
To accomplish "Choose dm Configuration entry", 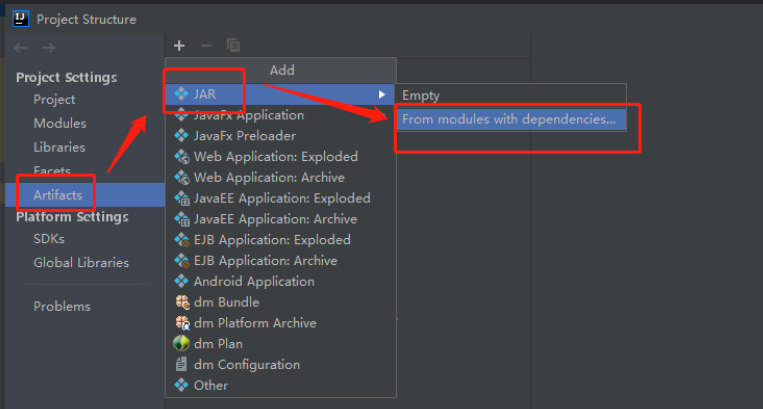I will pos(281,364).
